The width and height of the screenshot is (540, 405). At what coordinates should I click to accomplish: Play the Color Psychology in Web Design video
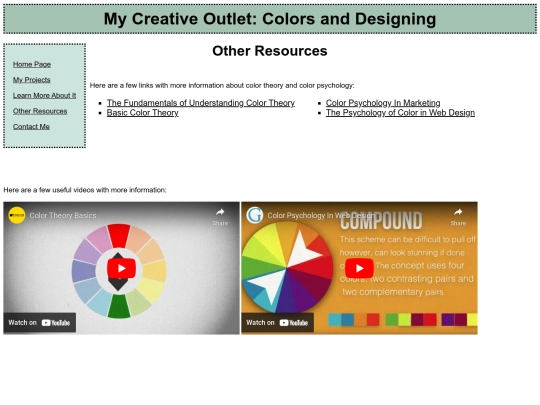pos(359,268)
